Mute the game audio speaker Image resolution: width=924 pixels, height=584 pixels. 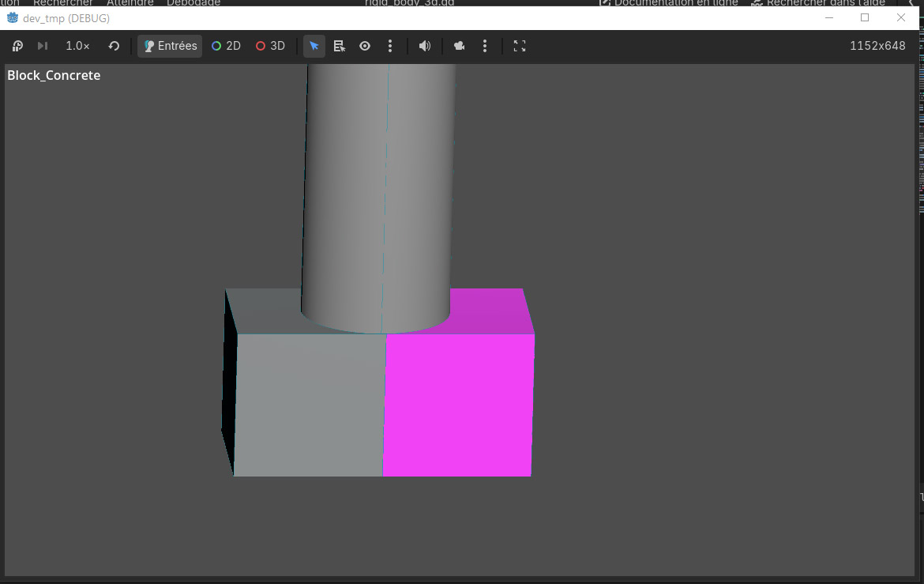(425, 47)
